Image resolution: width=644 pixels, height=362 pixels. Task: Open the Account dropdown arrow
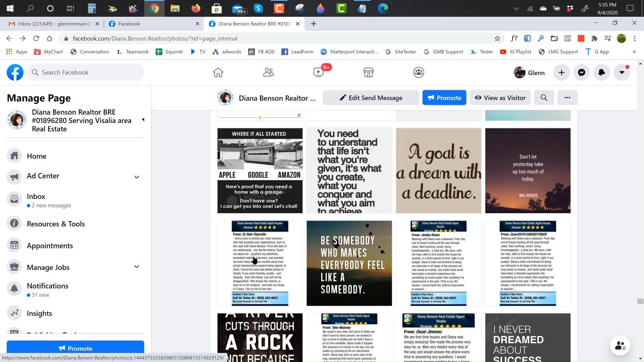click(x=622, y=73)
